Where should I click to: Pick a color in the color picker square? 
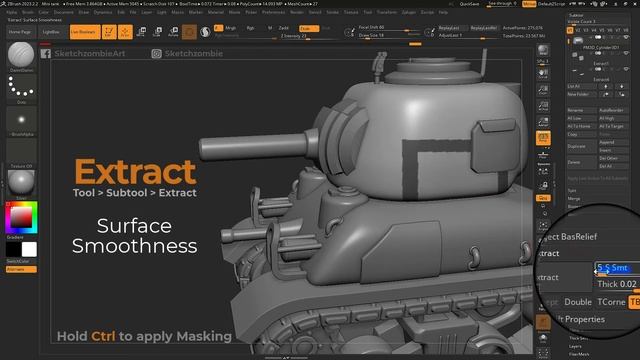[21, 217]
